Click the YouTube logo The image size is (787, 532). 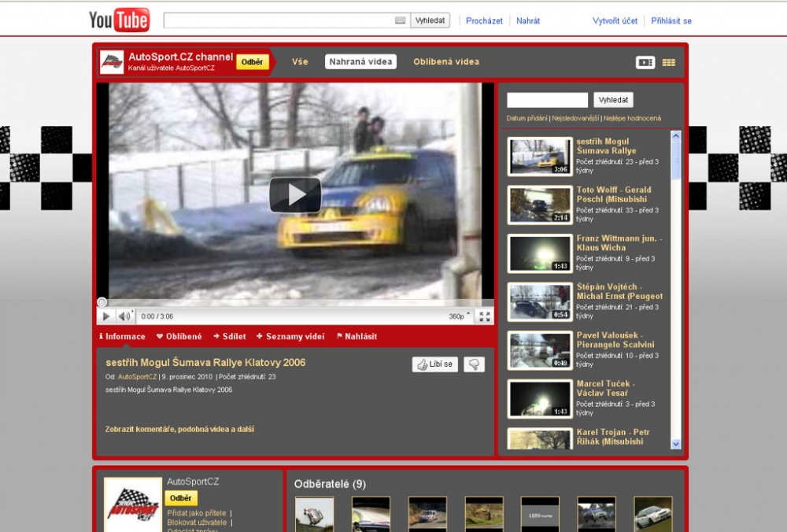coord(120,20)
